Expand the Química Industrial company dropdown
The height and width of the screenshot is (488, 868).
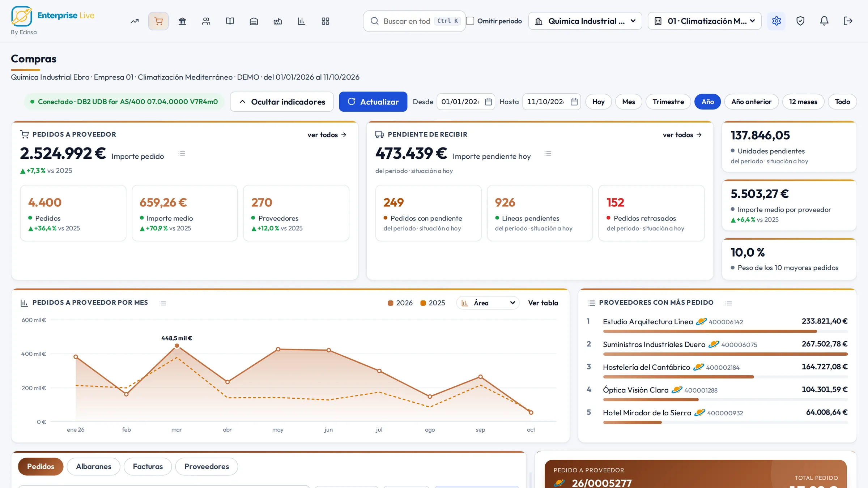[585, 21]
